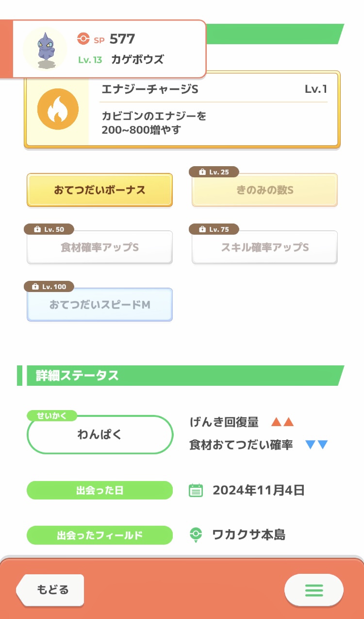Image resolution: width=364 pixels, height=619 pixels.
Task: Tap the わんぱく nature box
Action: tap(99, 435)
